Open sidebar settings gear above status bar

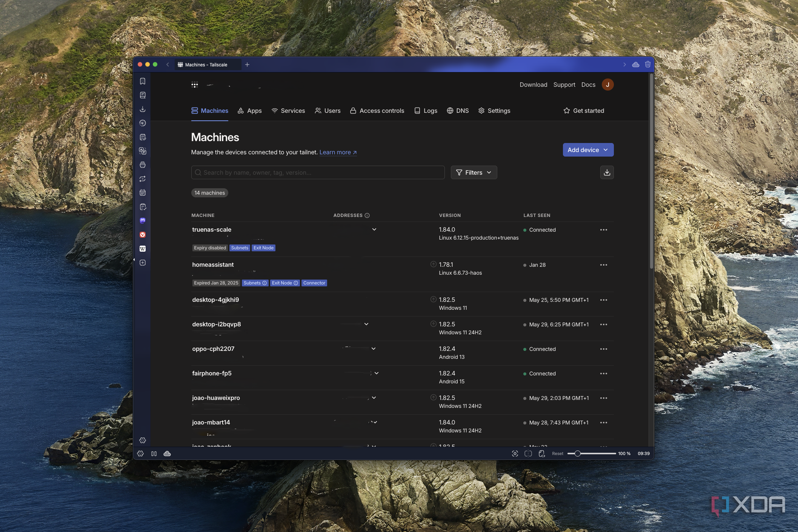(x=143, y=440)
